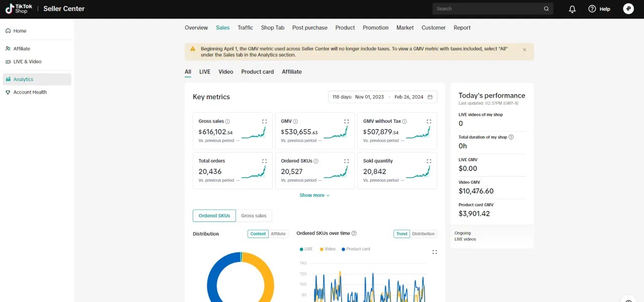Select the Gross sales metric toggle

[x=254, y=215]
